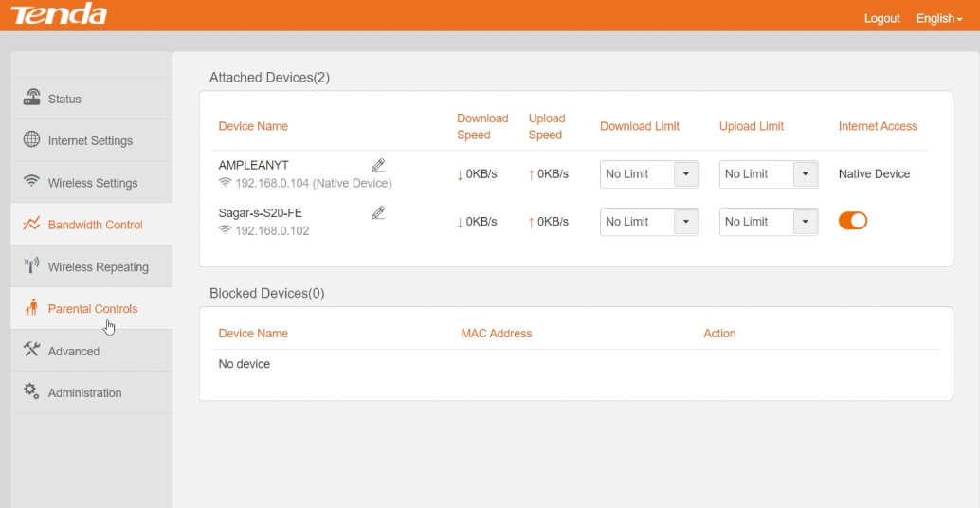Viewport: 980px width, 508px height.
Task: Click IP address 192.168.0.104 (Native Device)
Action: pos(314,183)
